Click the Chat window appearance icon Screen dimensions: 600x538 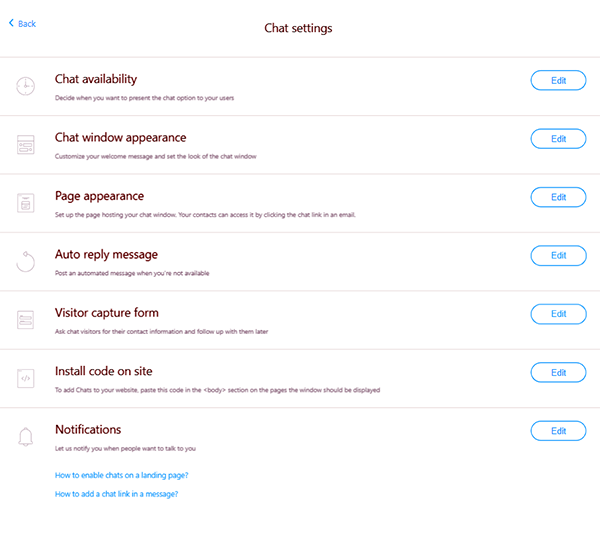(26, 145)
